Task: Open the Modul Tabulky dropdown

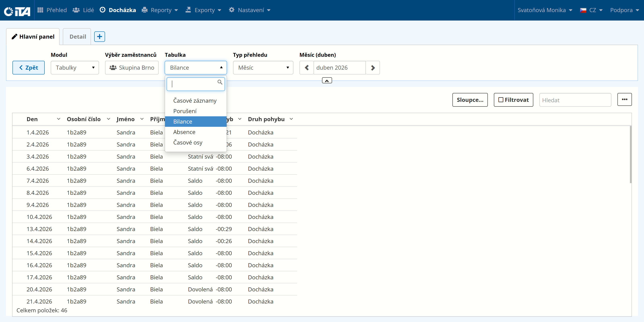Action: [75, 67]
